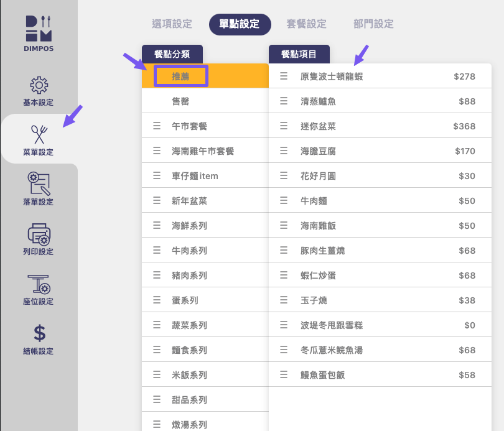Select the 售罄 category
Screen dimensions: 504x431
point(180,101)
